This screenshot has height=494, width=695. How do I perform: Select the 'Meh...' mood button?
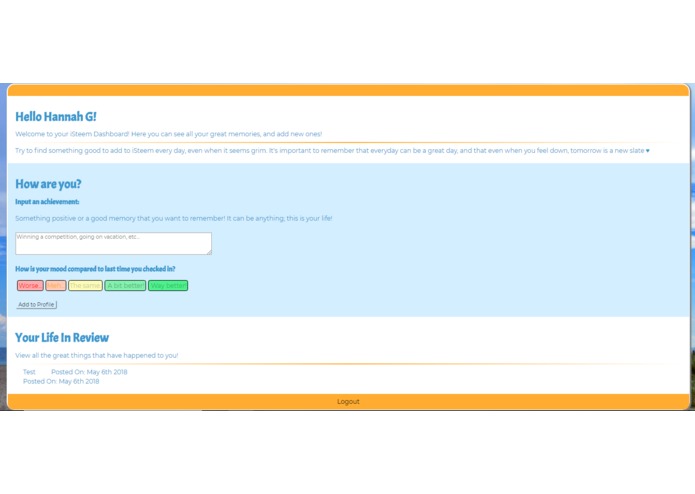pos(56,286)
